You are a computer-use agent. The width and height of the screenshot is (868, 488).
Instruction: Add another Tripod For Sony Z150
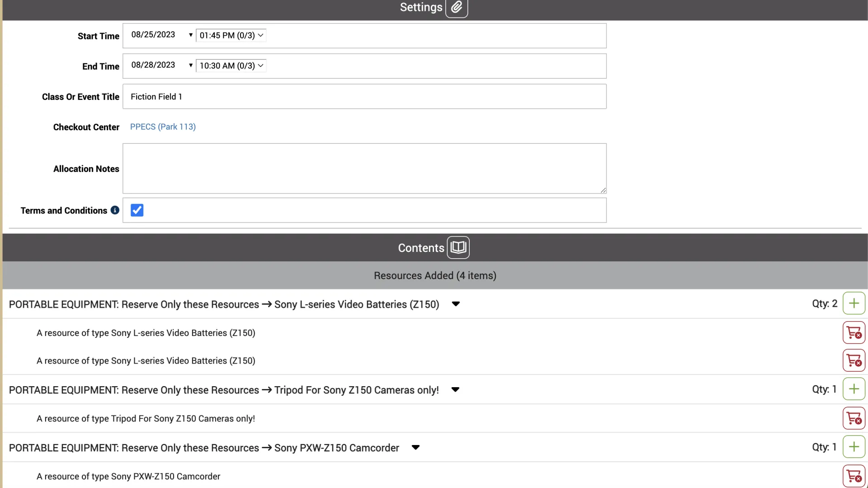click(x=854, y=389)
